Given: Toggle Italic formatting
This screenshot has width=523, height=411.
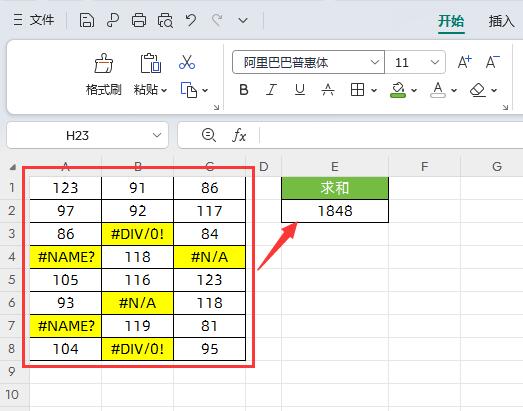Looking at the screenshot, I should [x=271, y=90].
